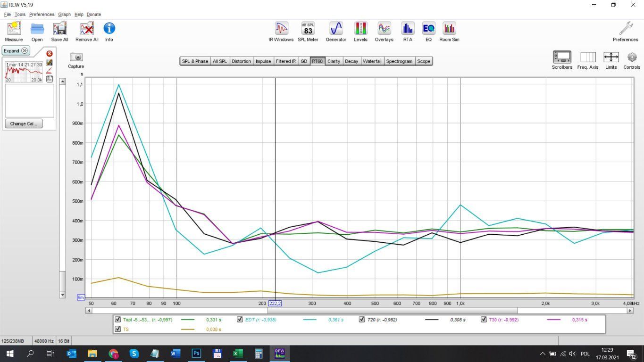This screenshot has width=644, height=362.
Task: Click the measurement color change icon
Action: tap(50, 62)
